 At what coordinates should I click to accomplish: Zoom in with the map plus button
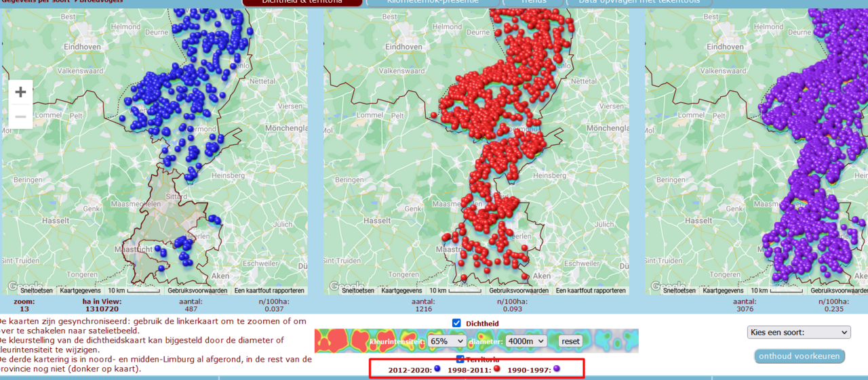tap(20, 92)
